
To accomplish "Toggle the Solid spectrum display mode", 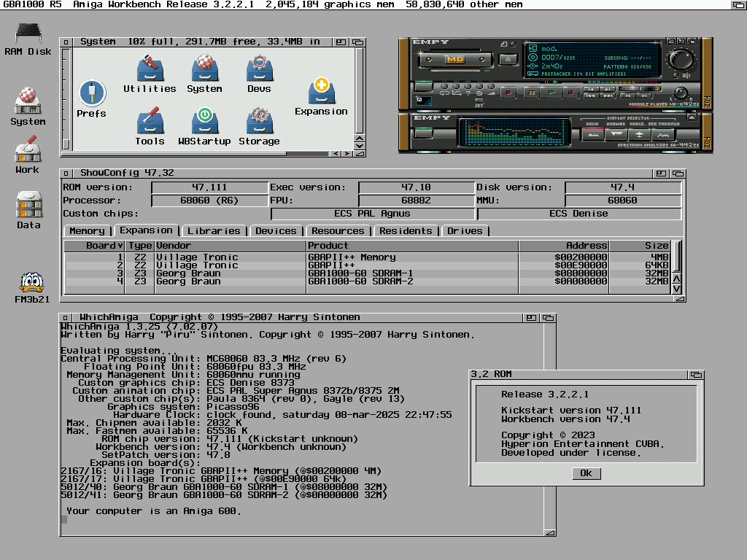I will pyautogui.click(x=594, y=134).
